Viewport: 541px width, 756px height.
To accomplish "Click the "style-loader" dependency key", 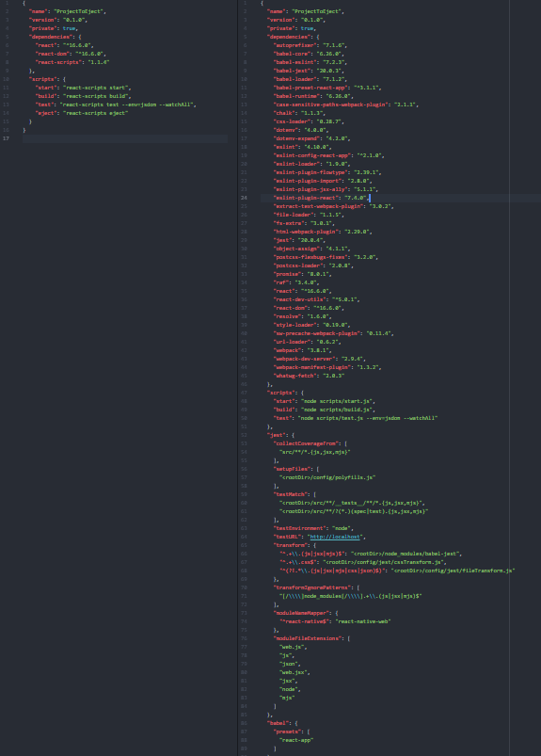I will [295, 325].
